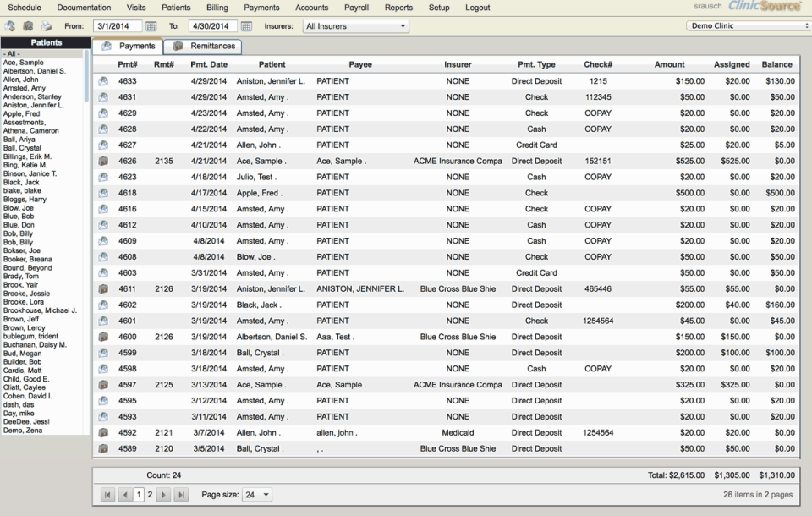
Task: Select patient 'Anderson, Stanley' in sidebar
Action: click(x=32, y=96)
